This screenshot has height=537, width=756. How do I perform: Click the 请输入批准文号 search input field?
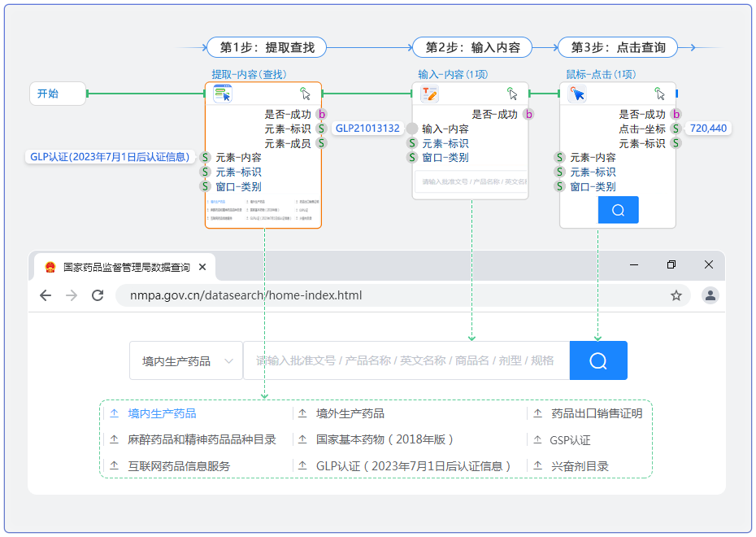coord(406,360)
